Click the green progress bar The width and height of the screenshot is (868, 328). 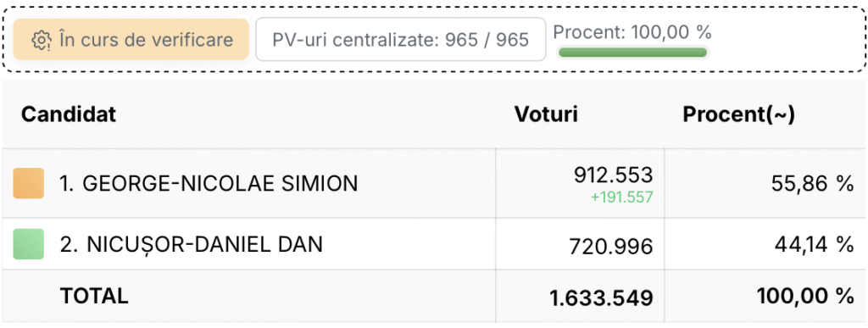coord(632,53)
